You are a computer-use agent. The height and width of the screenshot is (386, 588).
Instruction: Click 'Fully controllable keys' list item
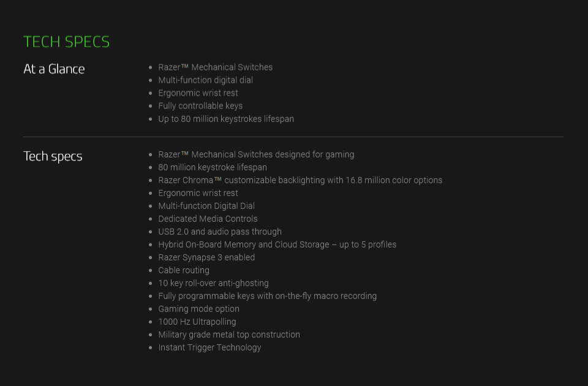(200, 106)
